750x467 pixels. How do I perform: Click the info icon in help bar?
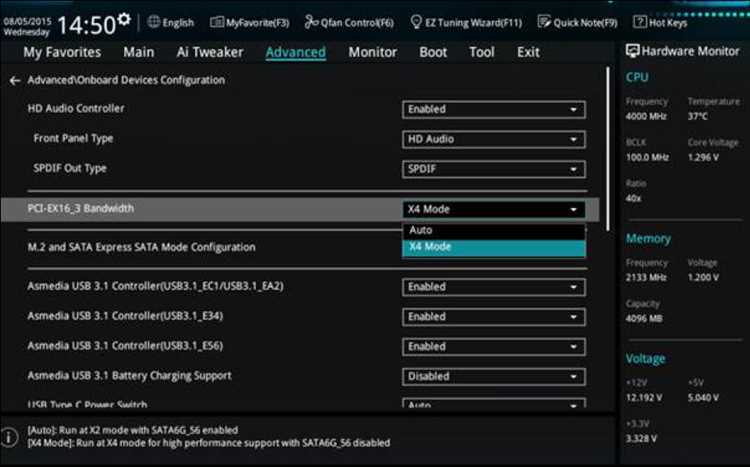9,436
